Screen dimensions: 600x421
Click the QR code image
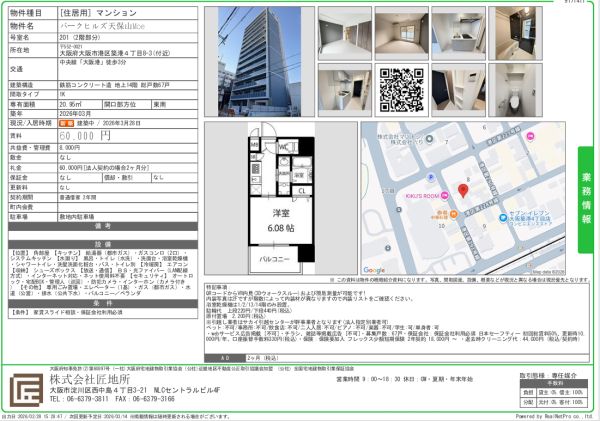401,90
